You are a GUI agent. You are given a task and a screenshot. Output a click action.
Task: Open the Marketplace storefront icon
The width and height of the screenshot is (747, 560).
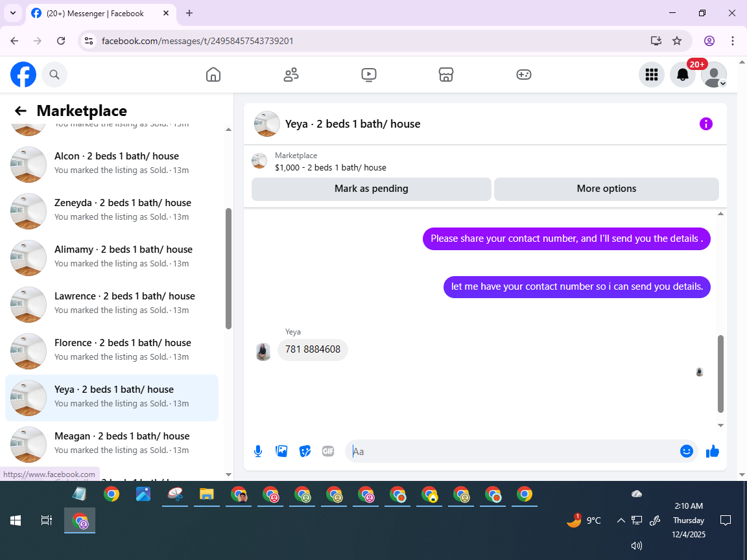446,75
